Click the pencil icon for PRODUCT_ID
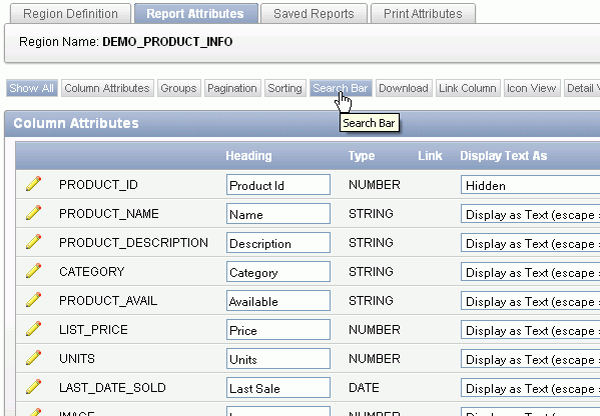 (x=34, y=184)
